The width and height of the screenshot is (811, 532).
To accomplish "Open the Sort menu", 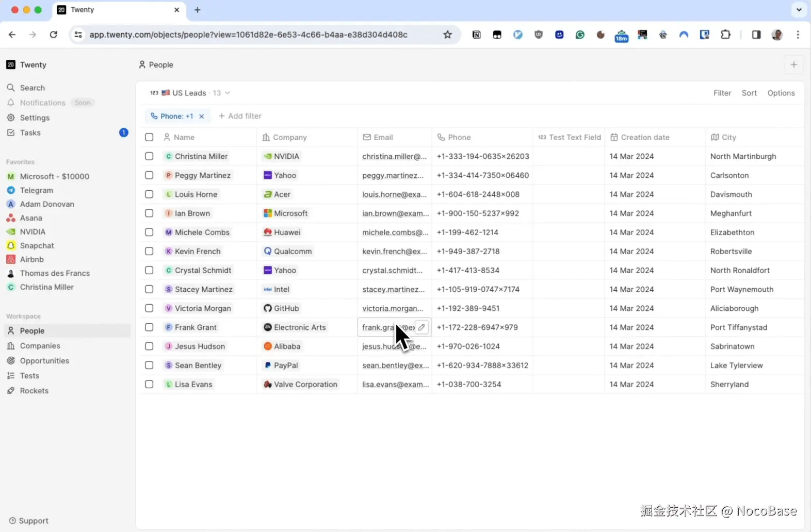I will click(749, 93).
